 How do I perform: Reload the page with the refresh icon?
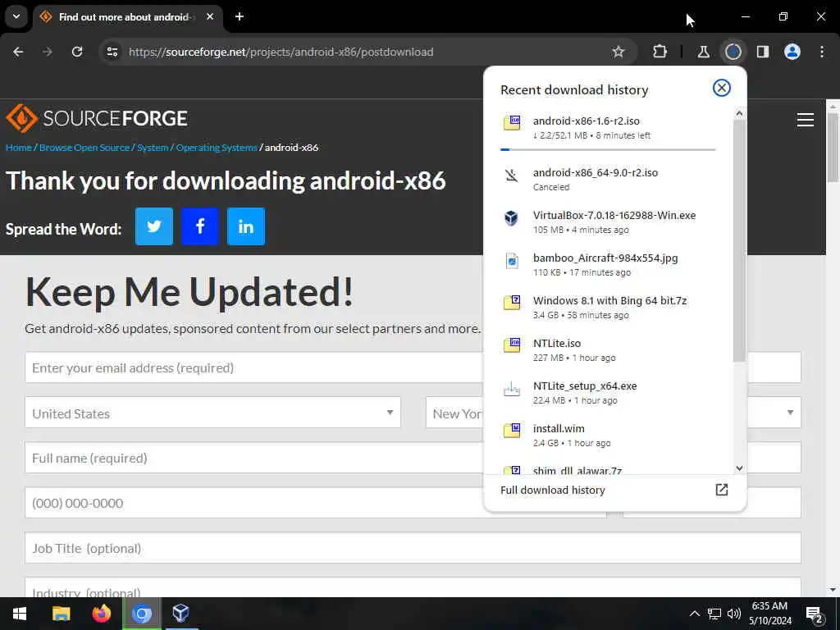tap(77, 52)
